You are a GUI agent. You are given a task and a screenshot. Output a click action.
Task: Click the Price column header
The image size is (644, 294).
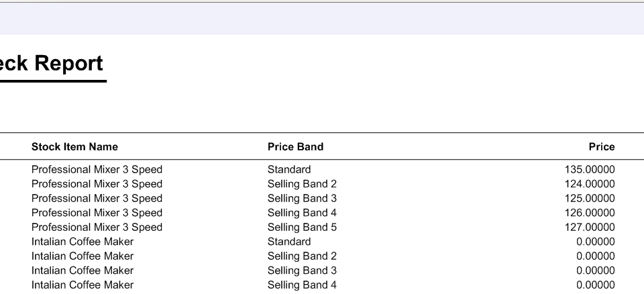[601, 147]
